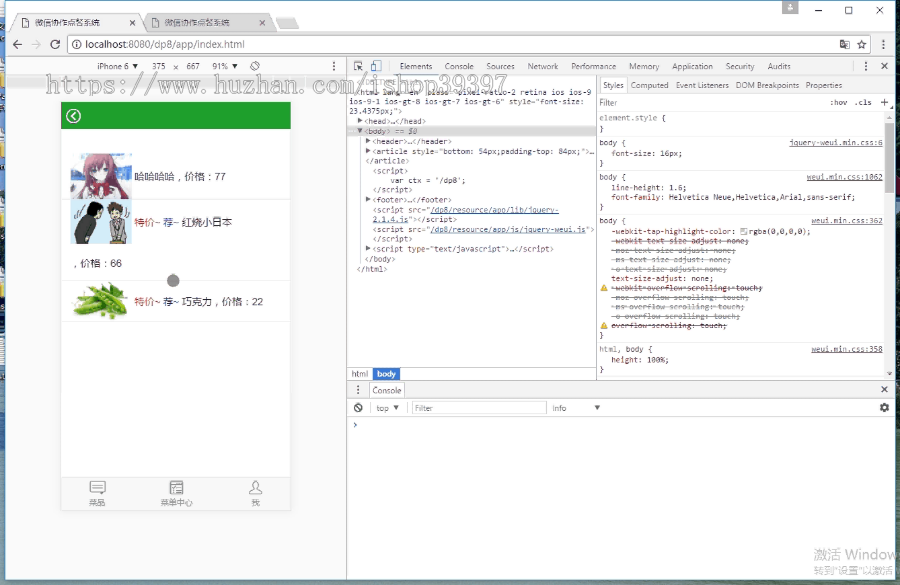The height and width of the screenshot is (585, 900).
Task: Open the iPhone 6 device dropdown
Action: coord(117,66)
